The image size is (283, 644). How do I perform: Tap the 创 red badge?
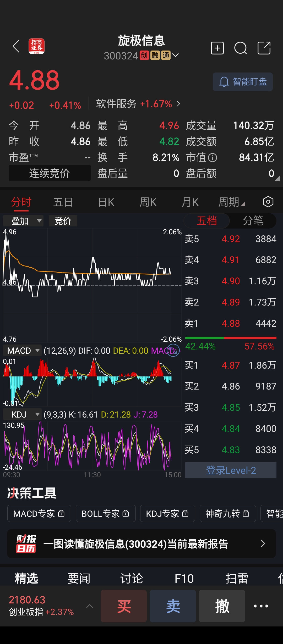tap(144, 55)
